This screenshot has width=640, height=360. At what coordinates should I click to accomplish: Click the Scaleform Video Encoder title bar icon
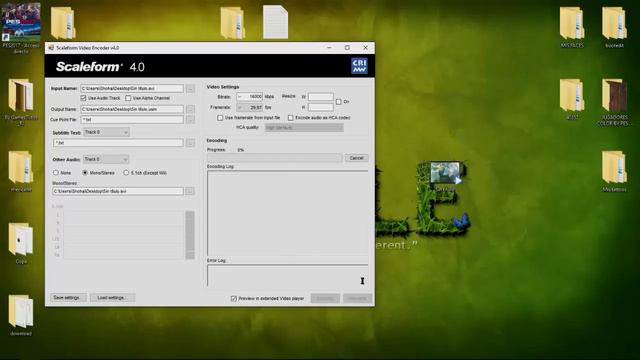[x=51, y=48]
